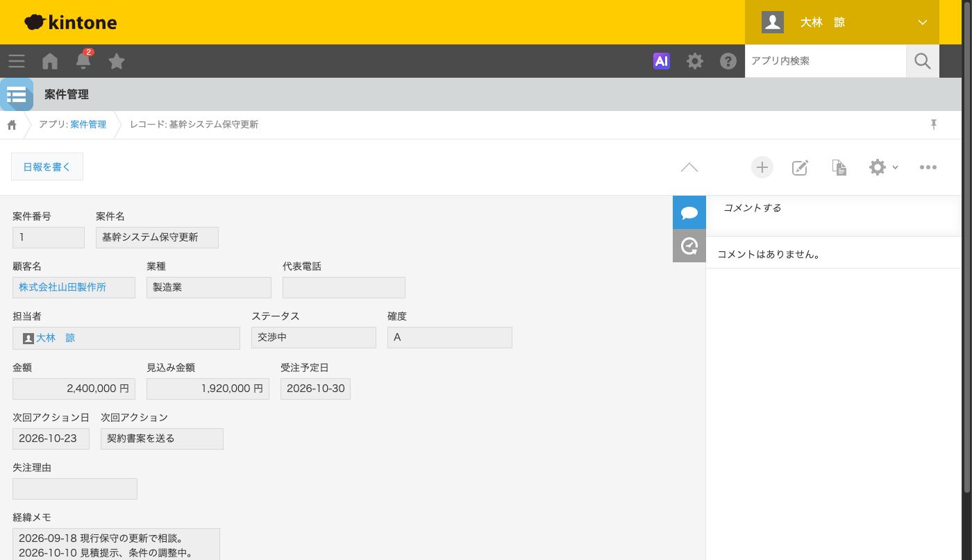
Task: Go to the portal home icon
Action: click(50, 61)
